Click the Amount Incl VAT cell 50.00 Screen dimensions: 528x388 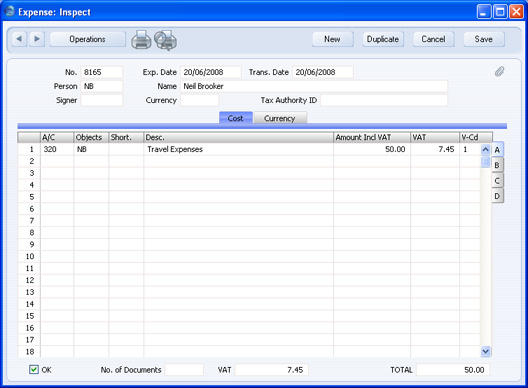point(372,149)
